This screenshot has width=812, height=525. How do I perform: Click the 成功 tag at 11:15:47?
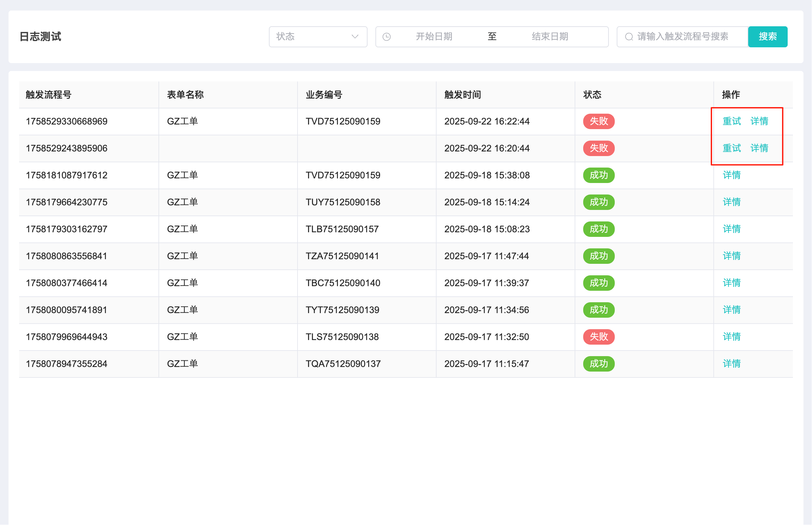pyautogui.click(x=599, y=363)
